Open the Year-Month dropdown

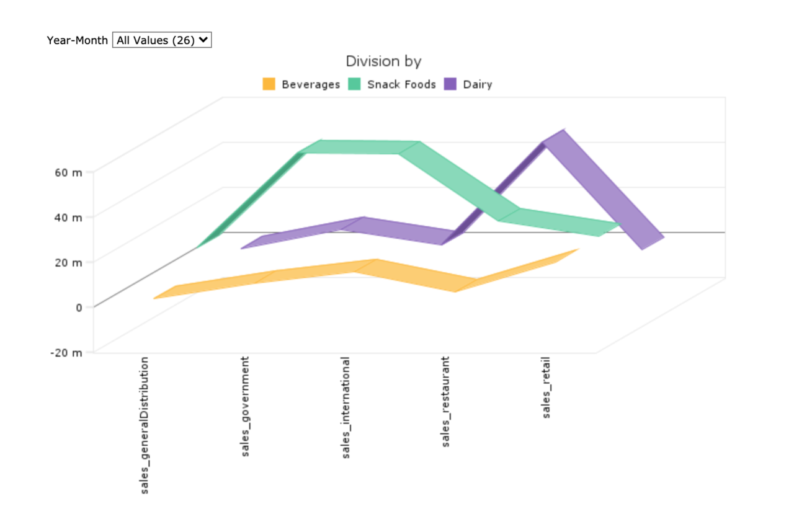coord(161,40)
